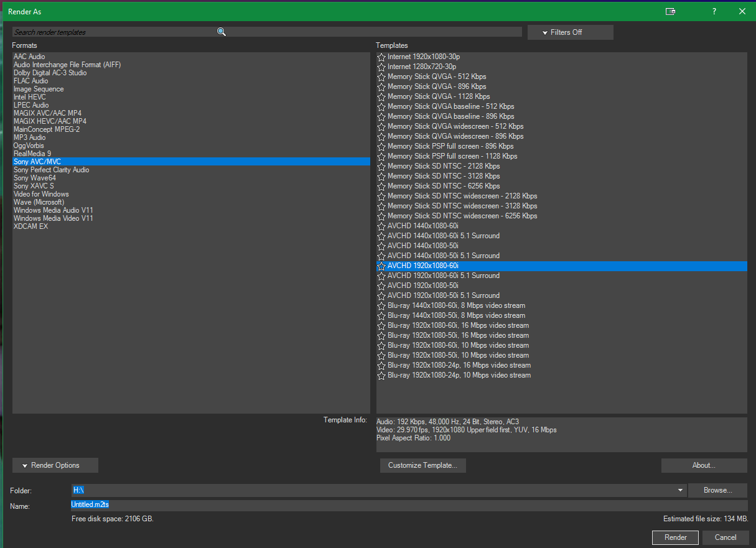The image size is (756, 548).
Task: Click the search magnifier icon
Action: (x=221, y=32)
